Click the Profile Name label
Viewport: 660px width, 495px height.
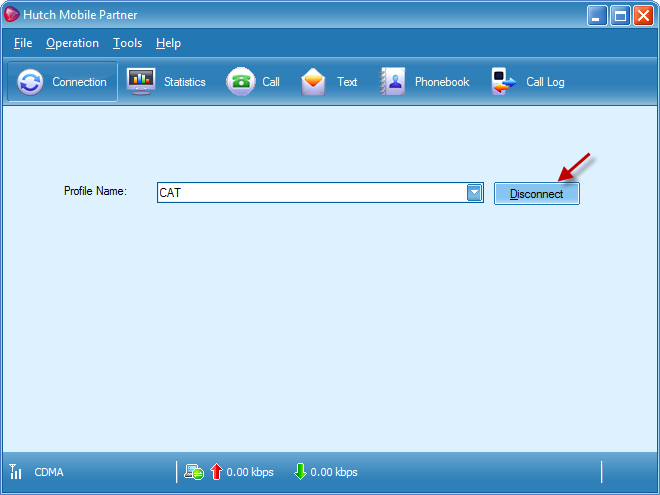coord(95,191)
